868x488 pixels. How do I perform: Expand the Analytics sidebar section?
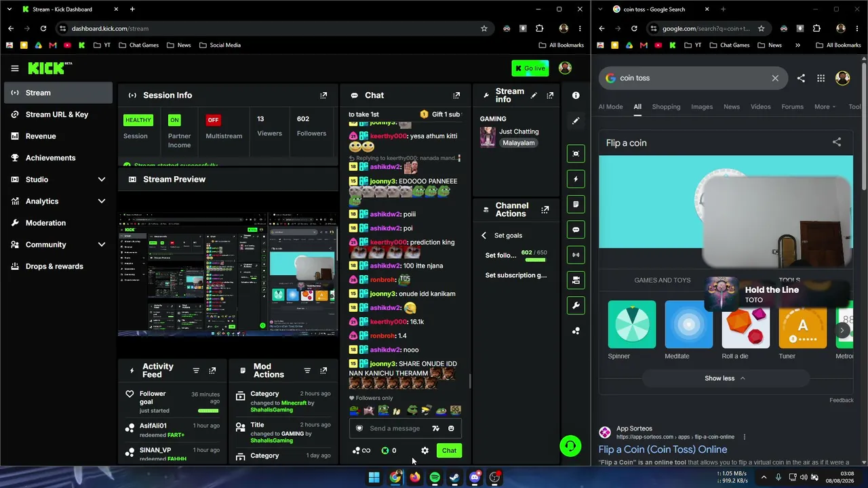point(58,201)
